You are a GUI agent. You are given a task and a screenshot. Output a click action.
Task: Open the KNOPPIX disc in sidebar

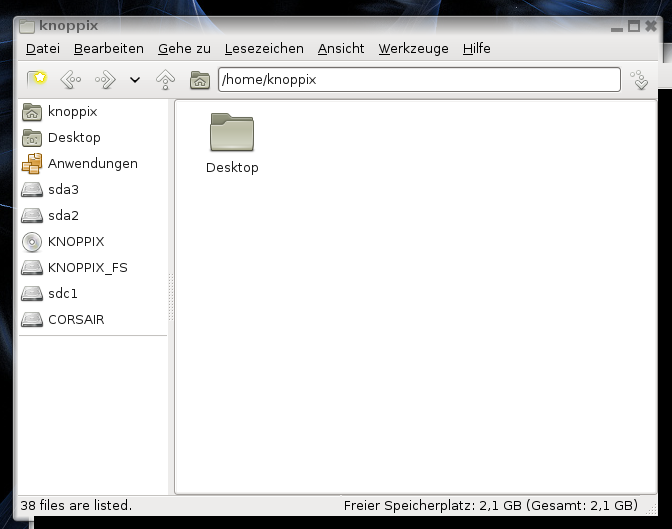pos(93,242)
